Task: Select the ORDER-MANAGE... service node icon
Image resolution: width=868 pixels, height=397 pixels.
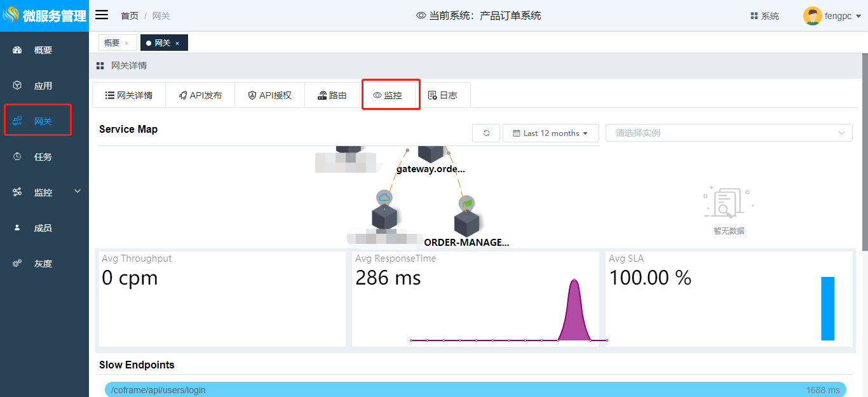Action: tap(466, 224)
